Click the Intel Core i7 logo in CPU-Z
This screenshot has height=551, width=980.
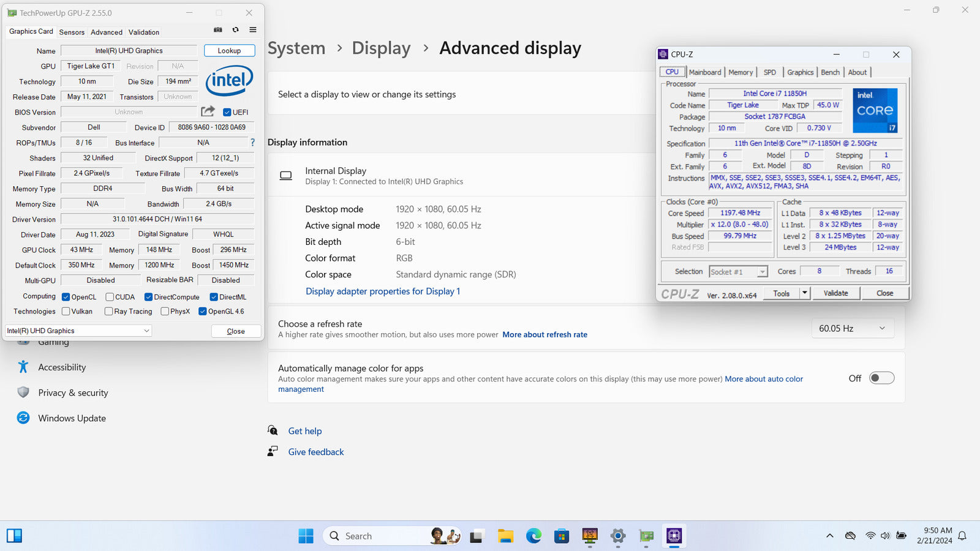[875, 110]
